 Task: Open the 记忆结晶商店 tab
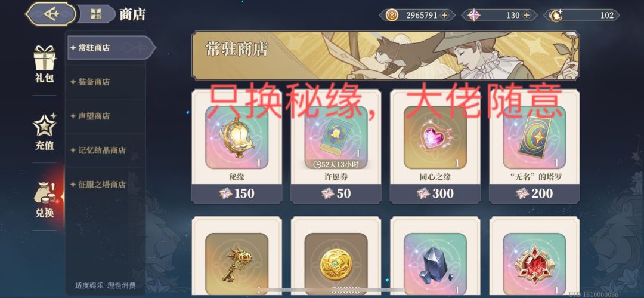tap(106, 150)
